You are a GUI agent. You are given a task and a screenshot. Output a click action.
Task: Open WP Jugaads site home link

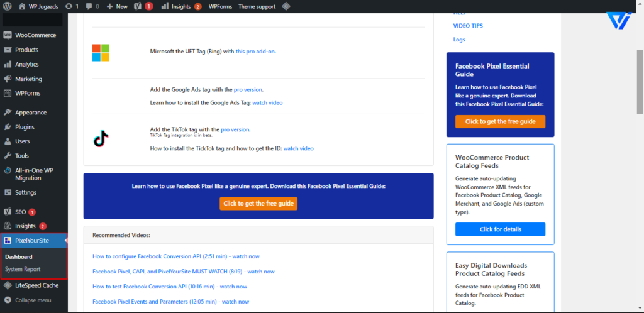tap(38, 6)
